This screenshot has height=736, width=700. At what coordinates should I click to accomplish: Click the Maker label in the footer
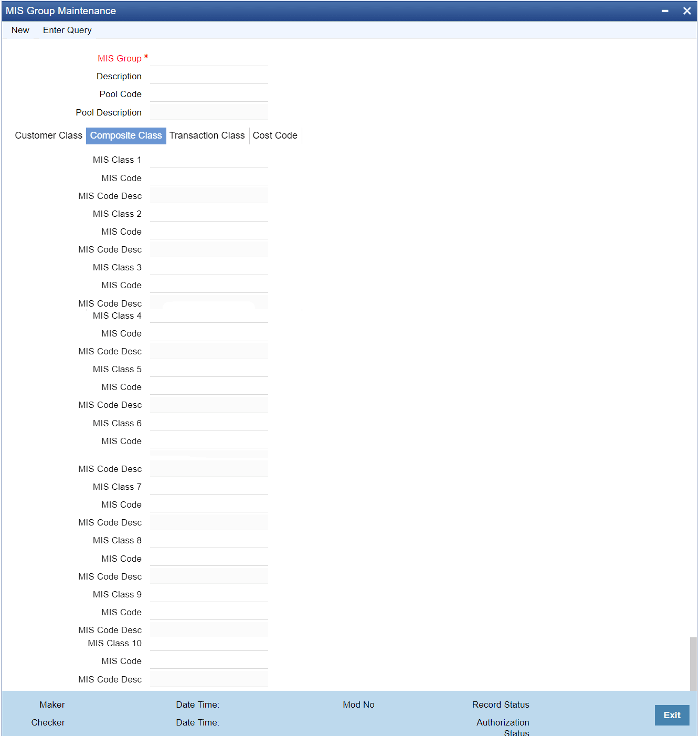click(52, 705)
